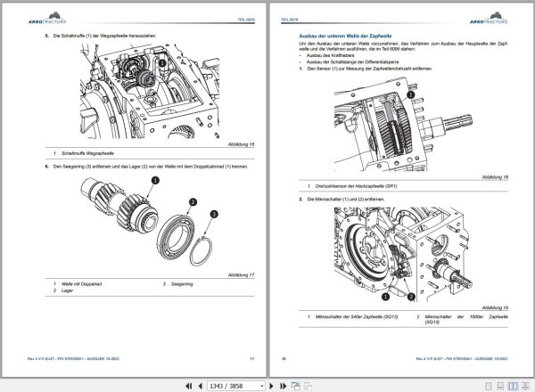Select the continuous facing layout
The height and width of the screenshot is (392, 535).
click(x=525, y=386)
